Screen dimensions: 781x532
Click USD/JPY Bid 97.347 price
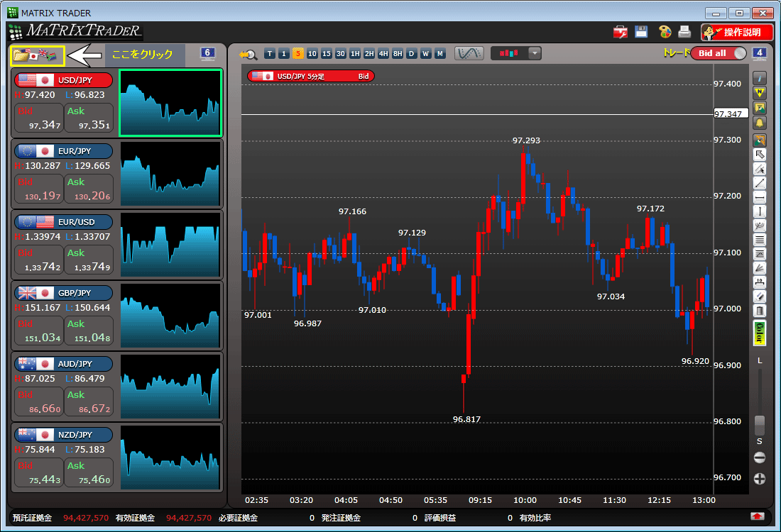[x=39, y=118]
